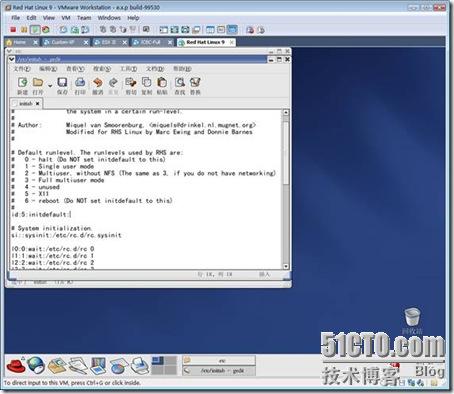This screenshot has width=454, height=394.
Task: Select the inittab document tab in gedit
Action: tap(26, 104)
